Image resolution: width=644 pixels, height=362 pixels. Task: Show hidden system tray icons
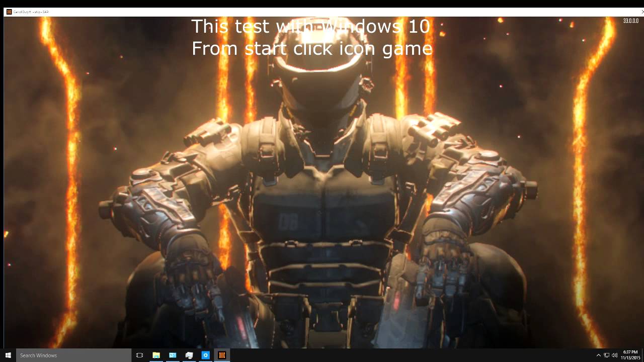click(x=598, y=355)
